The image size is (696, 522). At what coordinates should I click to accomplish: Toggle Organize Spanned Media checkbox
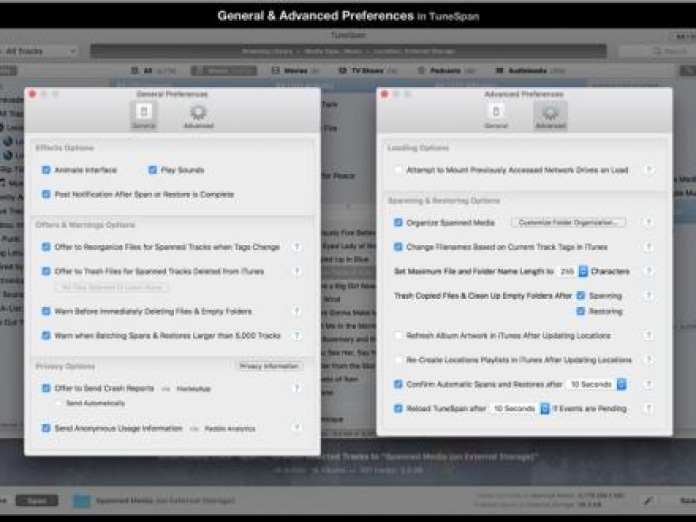(x=398, y=222)
